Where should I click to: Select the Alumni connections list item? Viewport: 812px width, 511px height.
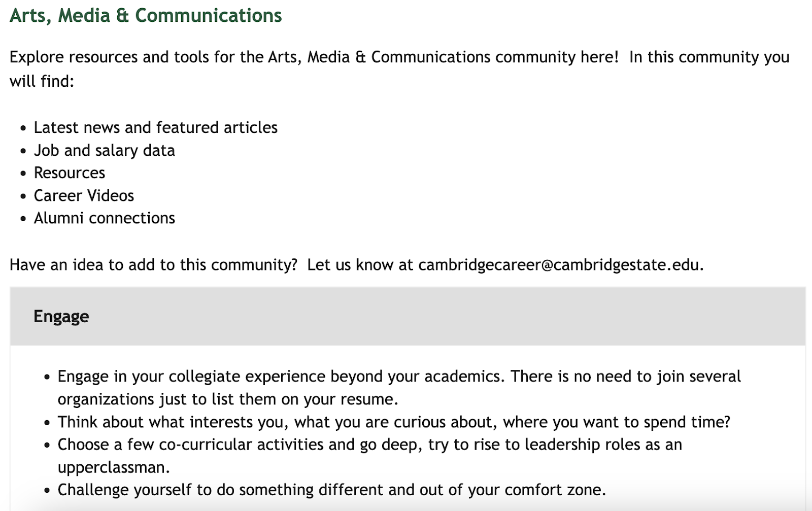(104, 218)
